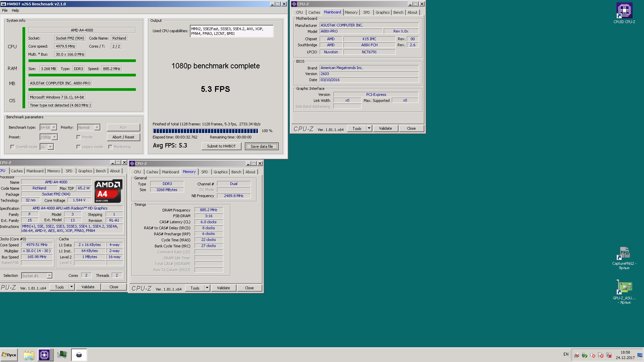Click the Start (Пуск) button
Screen dimensions: 644x362
pyautogui.click(x=9, y=355)
